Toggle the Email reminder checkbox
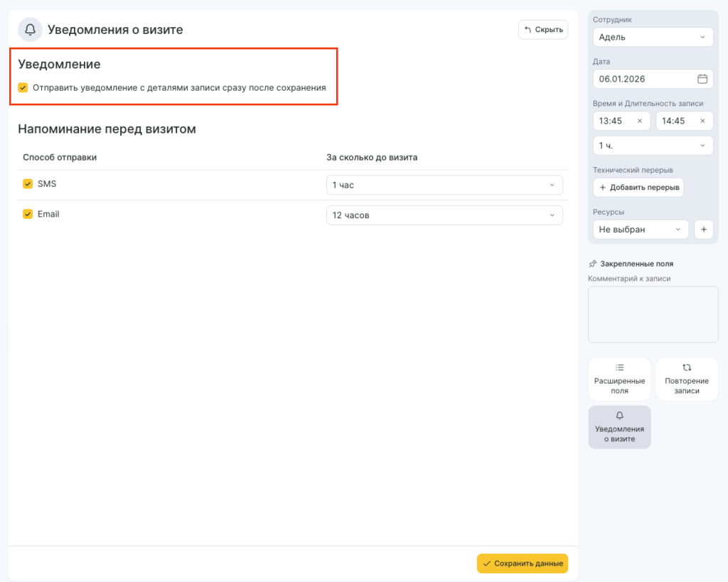The width and height of the screenshot is (728, 582). pos(28,214)
